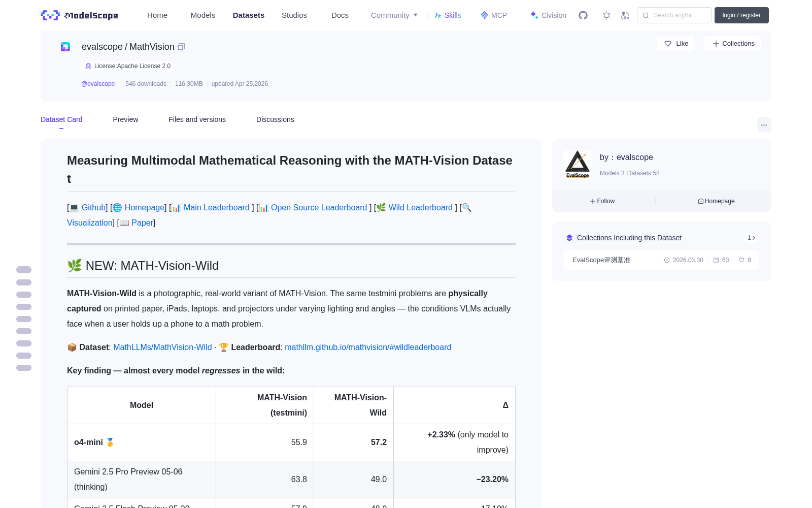The height and width of the screenshot is (508, 812).
Task: Open the Homepage link in dataset card
Action: (145, 207)
